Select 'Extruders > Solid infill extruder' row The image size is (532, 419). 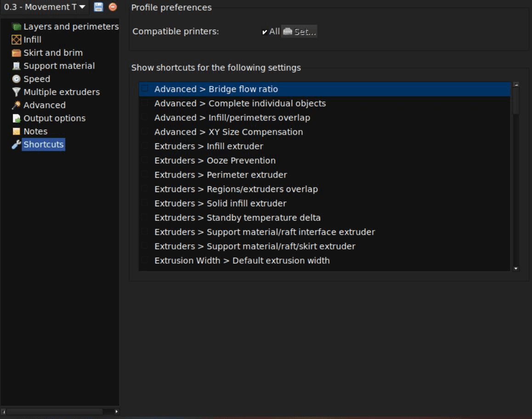tap(324, 203)
